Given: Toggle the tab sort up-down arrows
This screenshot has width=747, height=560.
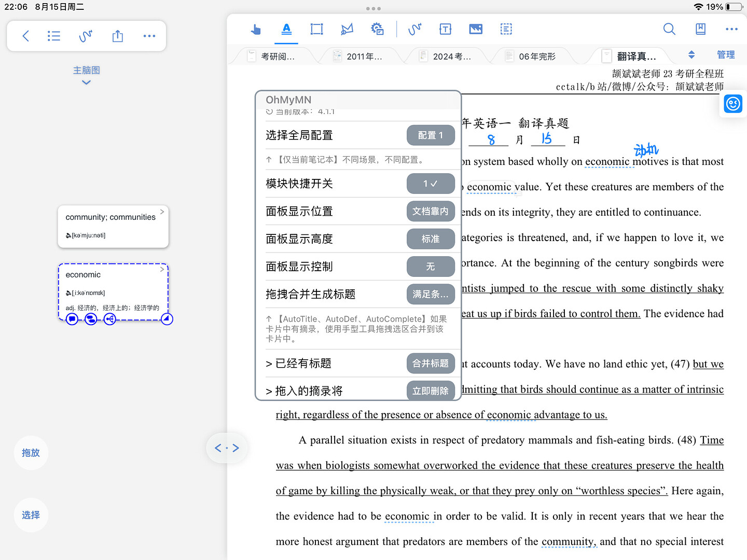Looking at the screenshot, I should 691,55.
